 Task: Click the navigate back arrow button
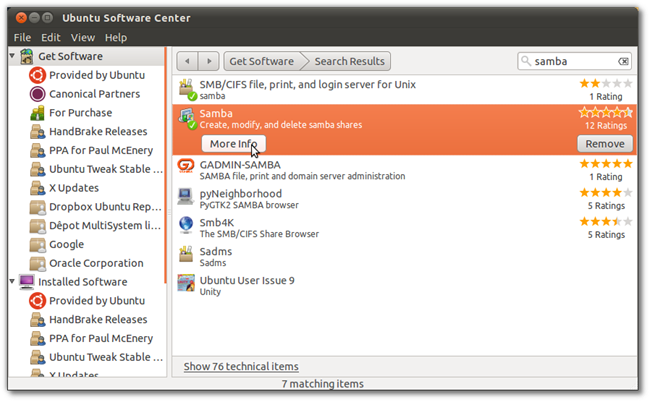(x=187, y=61)
